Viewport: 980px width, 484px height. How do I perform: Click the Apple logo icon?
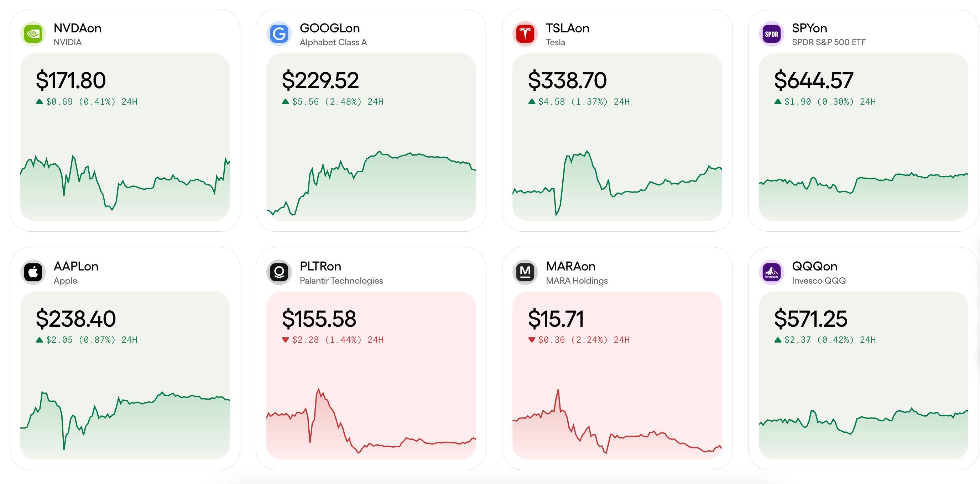pyautogui.click(x=33, y=272)
